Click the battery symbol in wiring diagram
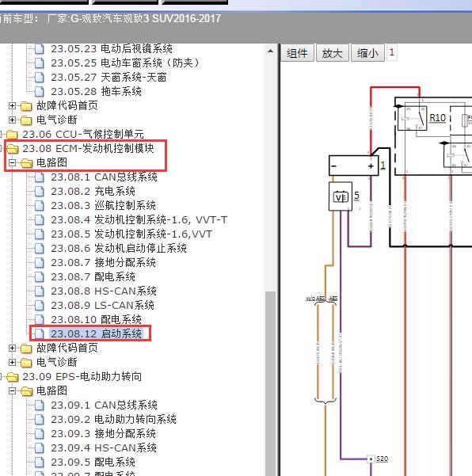Image resolution: width=472 pixels, height=476 pixels. pos(354,166)
